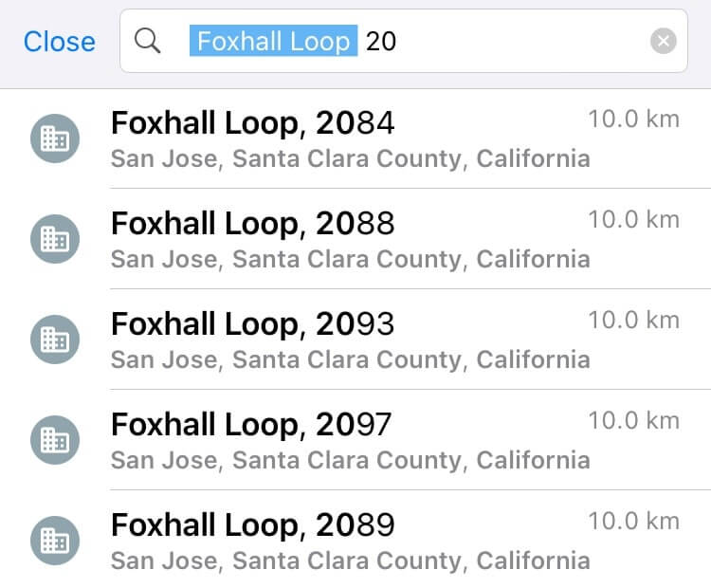
Task: Click building icon beside Foxhall Loop, 2088
Action: [55, 239]
